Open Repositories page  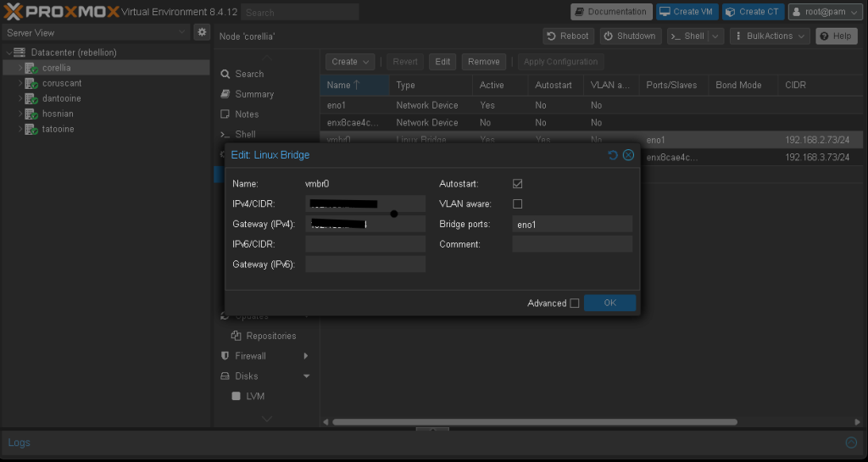tap(270, 336)
